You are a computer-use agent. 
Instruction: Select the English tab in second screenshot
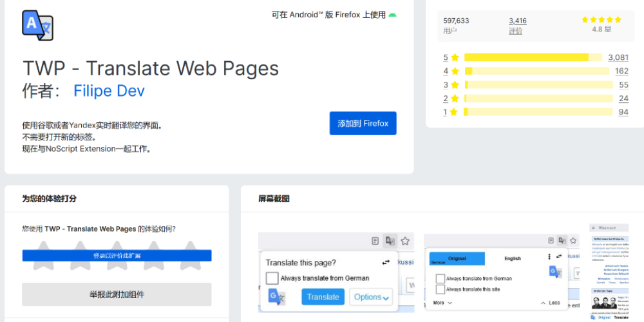tap(513, 258)
